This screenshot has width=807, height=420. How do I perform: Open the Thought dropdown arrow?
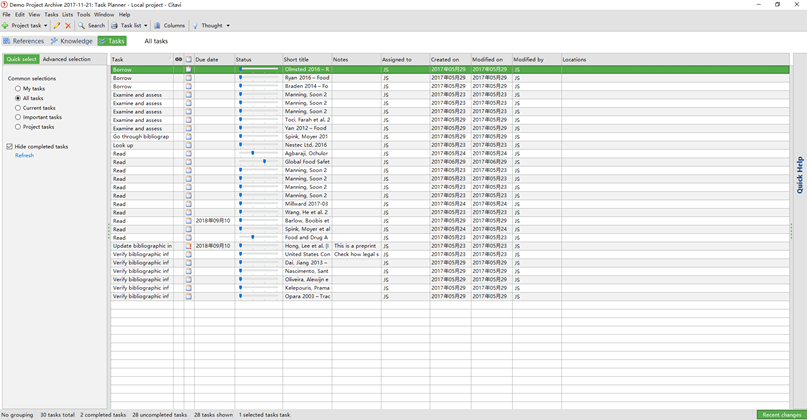228,25
